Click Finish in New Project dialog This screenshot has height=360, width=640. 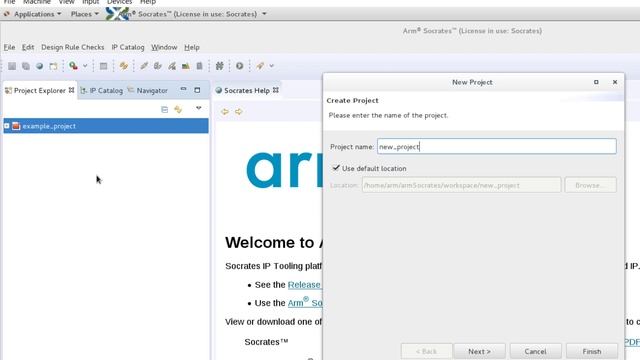point(591,351)
